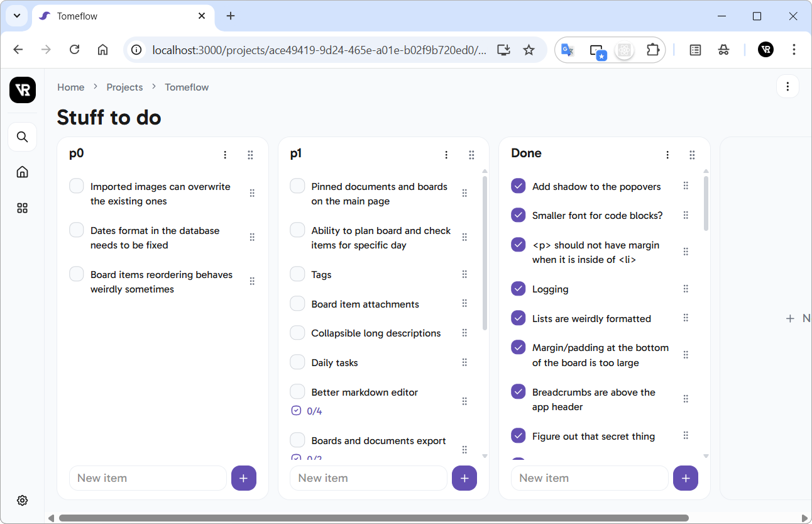This screenshot has height=524, width=812.
Task: Open the search icon in sidebar
Action: (23, 137)
